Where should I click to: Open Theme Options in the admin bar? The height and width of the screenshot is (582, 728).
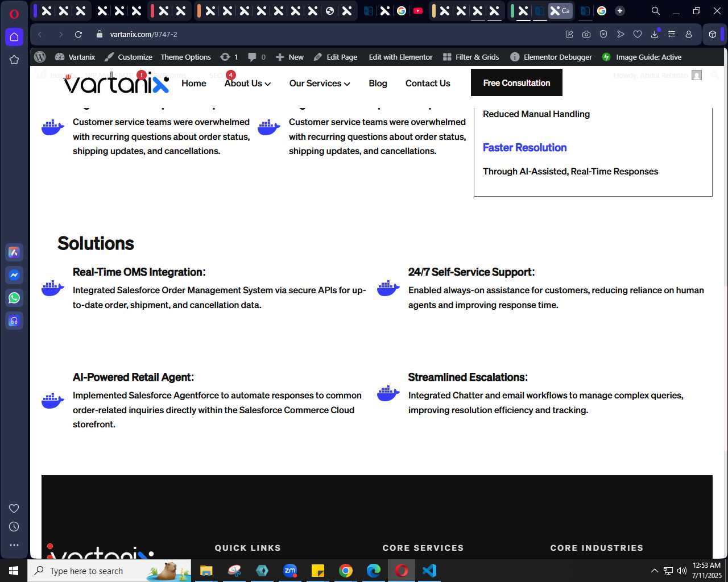[185, 57]
